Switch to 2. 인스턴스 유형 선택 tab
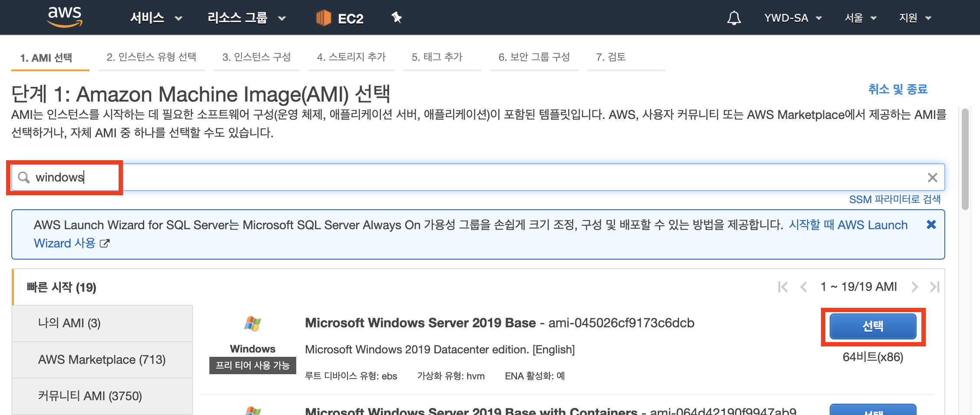This screenshot has height=415, width=980. click(x=151, y=57)
